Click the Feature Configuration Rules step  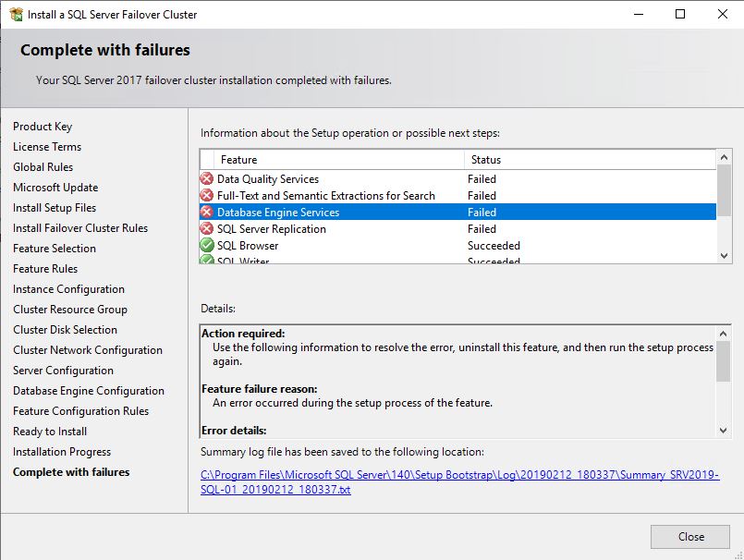pyautogui.click(x=81, y=411)
